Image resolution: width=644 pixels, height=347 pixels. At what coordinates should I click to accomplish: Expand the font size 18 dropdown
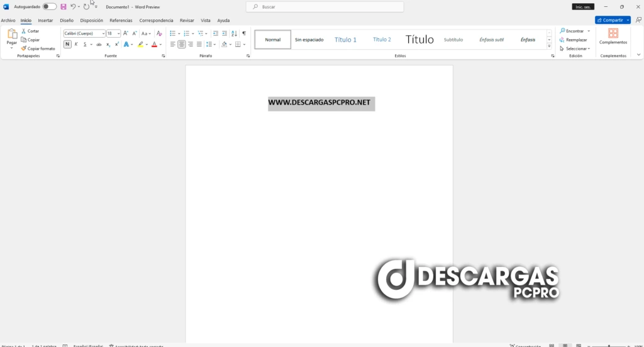[x=118, y=33]
